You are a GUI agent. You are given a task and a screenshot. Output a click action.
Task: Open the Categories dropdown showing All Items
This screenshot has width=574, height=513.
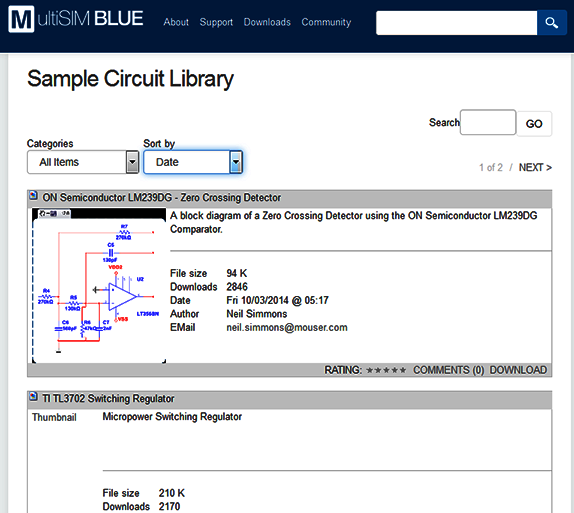click(83, 162)
